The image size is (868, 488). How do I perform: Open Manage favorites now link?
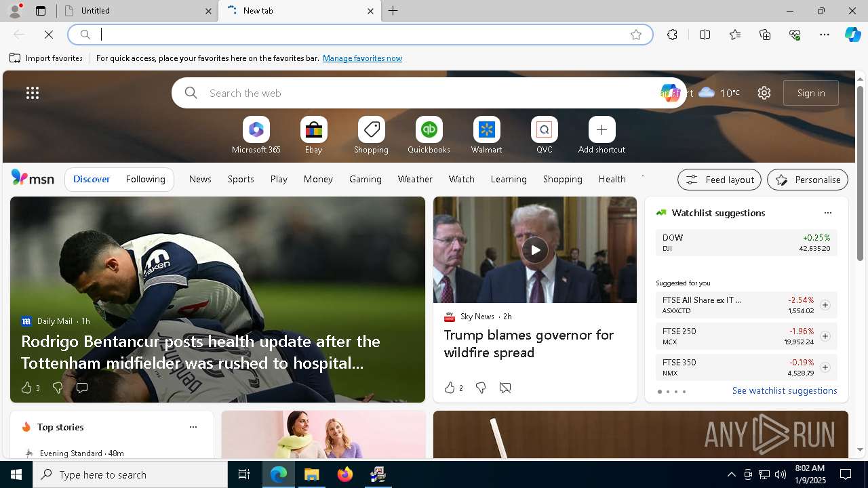(x=362, y=58)
